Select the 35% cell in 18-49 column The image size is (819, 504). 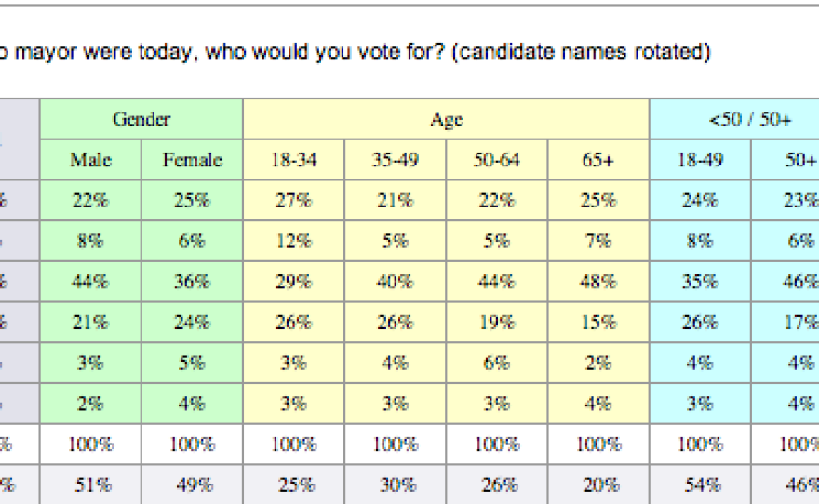699,282
